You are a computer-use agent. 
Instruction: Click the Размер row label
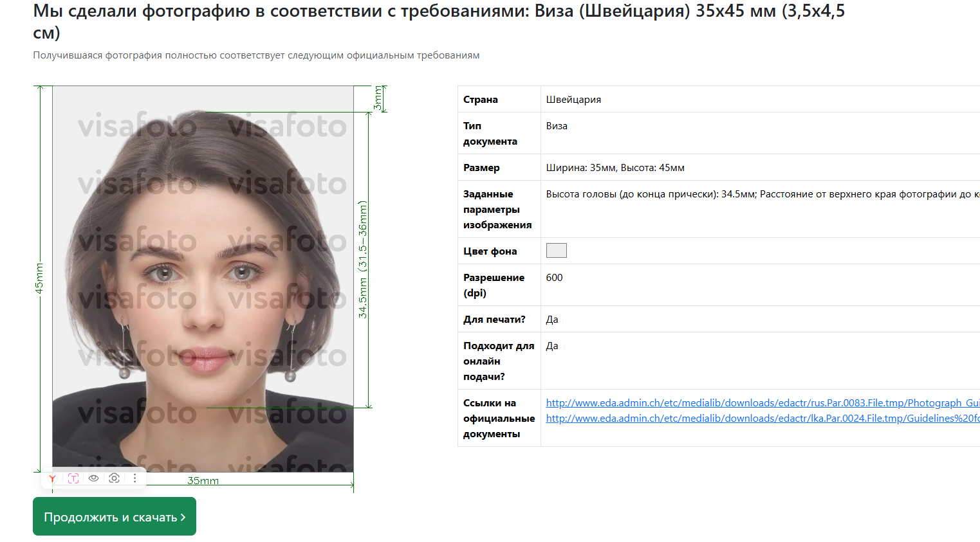tap(481, 168)
